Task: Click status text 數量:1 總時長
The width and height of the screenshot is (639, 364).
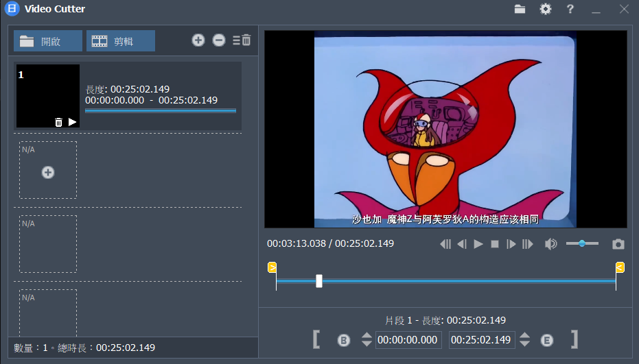Action: [x=84, y=348]
